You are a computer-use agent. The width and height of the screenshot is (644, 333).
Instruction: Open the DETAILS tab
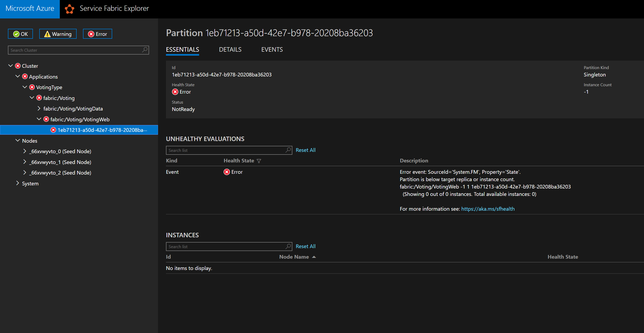230,50
